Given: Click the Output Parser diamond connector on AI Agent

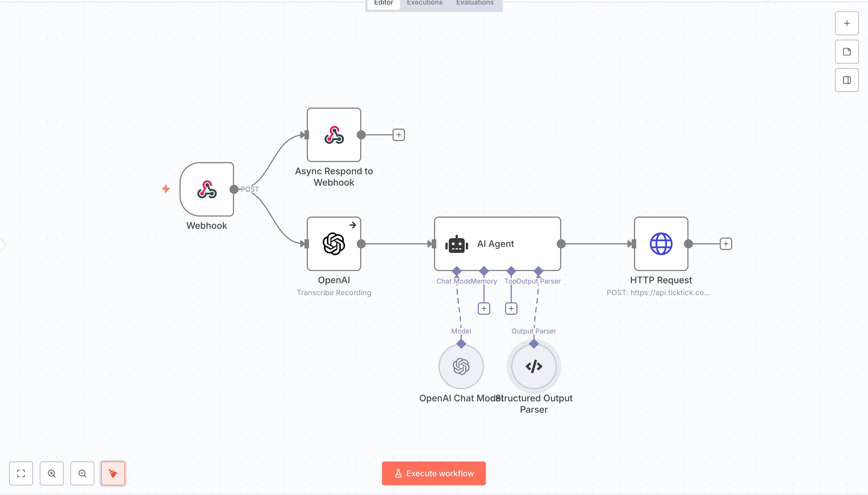Looking at the screenshot, I should [538, 271].
